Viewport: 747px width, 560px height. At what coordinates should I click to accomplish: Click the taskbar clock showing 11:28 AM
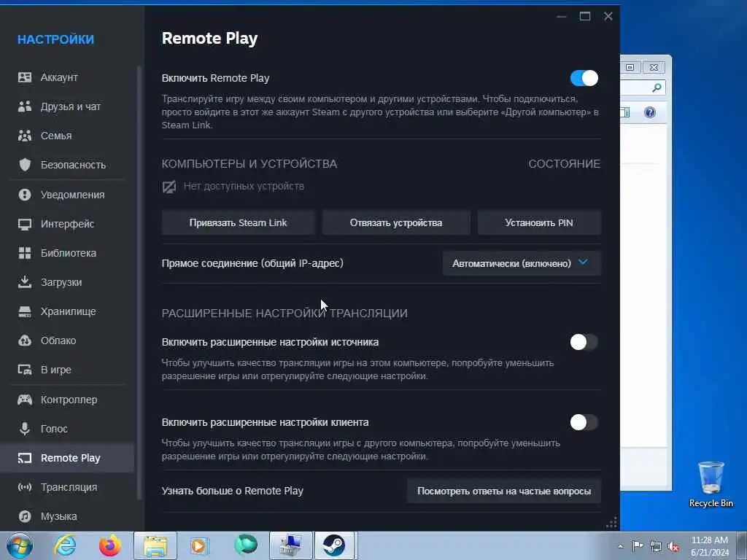coord(710,545)
